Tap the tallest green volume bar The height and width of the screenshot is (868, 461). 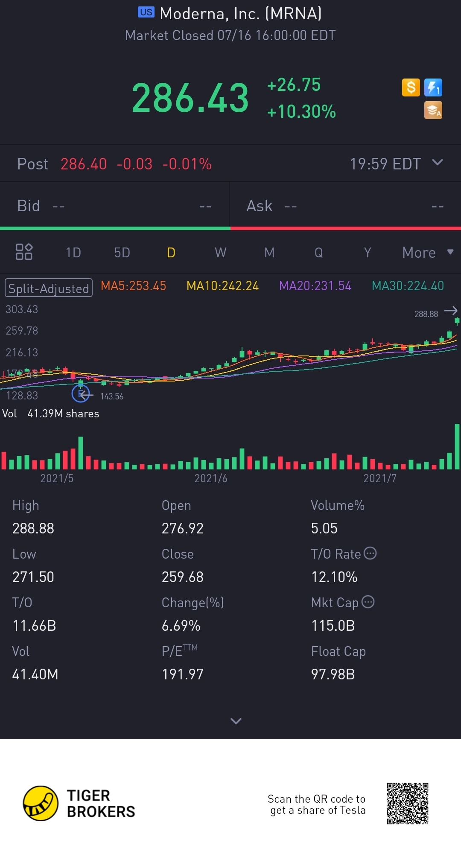(457, 446)
